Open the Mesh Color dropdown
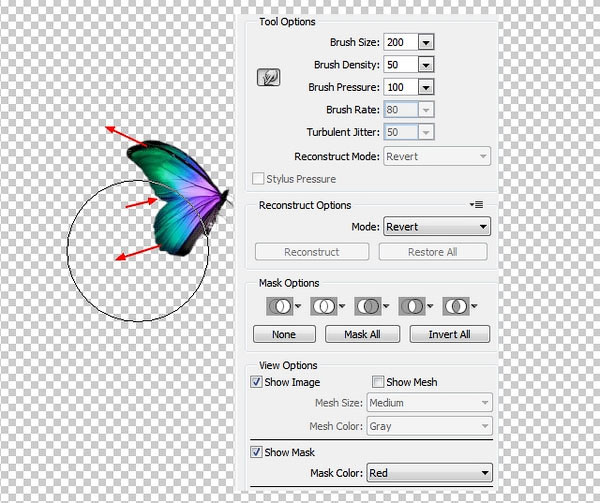 (430, 426)
